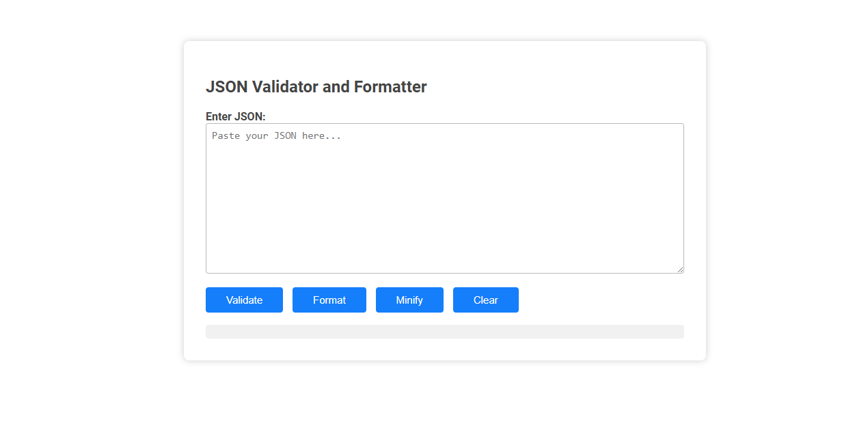Select the 'Enter JSON:' label
868x422 pixels.
pyautogui.click(x=235, y=116)
